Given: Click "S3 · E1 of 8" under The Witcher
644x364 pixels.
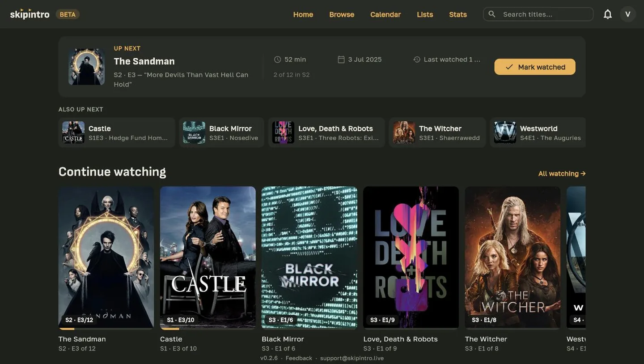Looking at the screenshot, I should [x=482, y=348].
